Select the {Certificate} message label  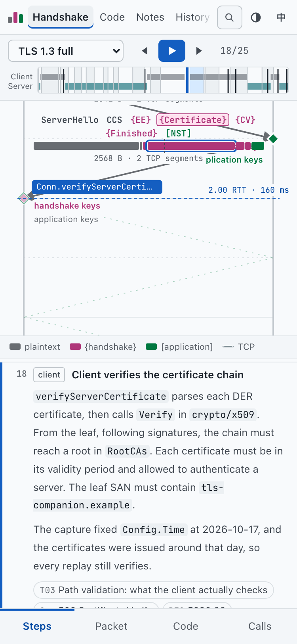(193, 120)
